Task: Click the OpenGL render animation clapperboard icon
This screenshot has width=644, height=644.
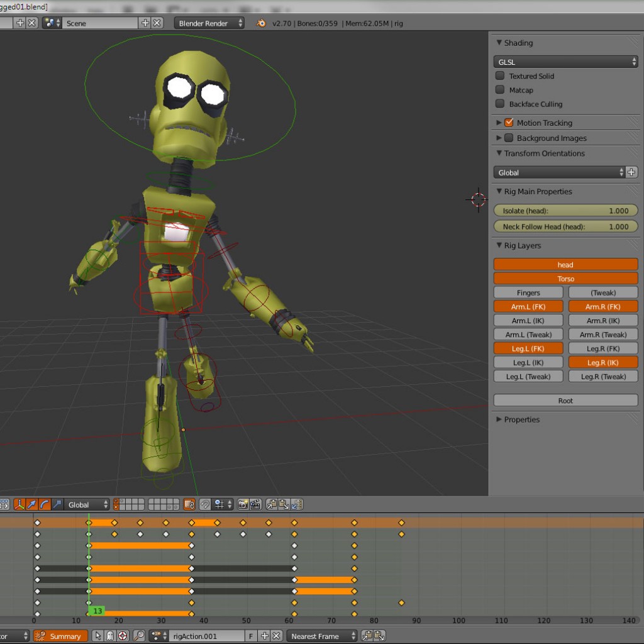Action: [x=256, y=504]
